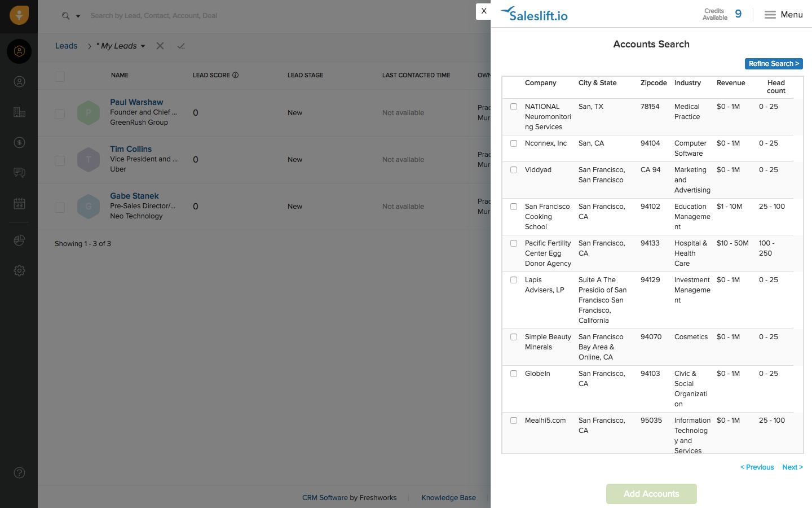Click the Lead Score info icon
812x508 pixels.
tap(236, 75)
